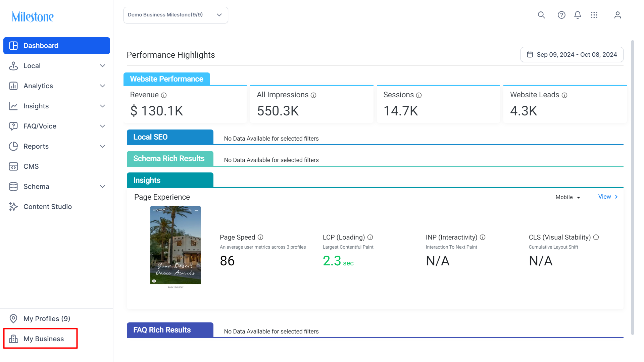Open the date range picker button
The height and width of the screenshot is (362, 644).
coord(572,55)
